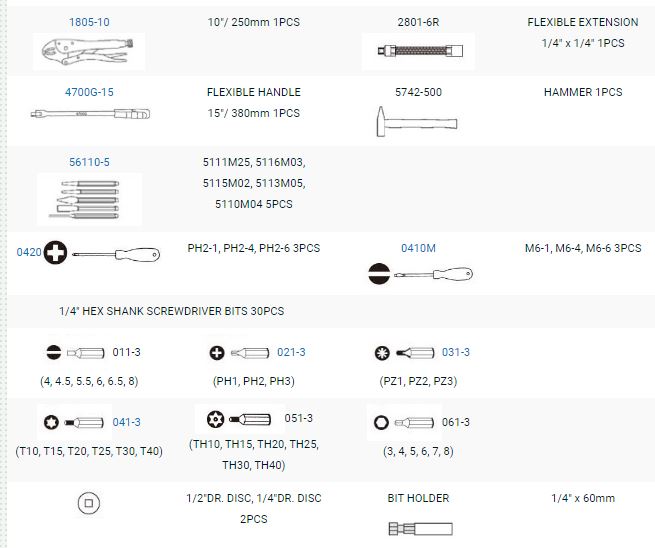Open the 1805-10 product link
Screen dimensions: 655x548
[89, 22]
